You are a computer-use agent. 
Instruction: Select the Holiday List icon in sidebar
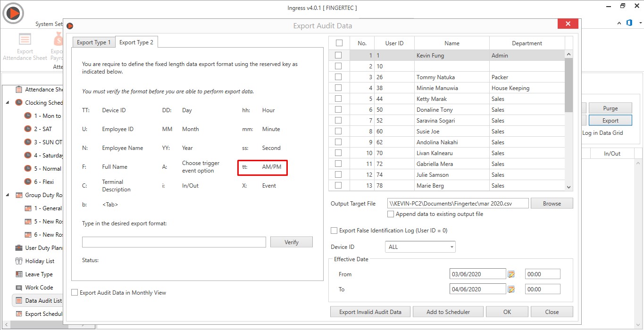19,261
